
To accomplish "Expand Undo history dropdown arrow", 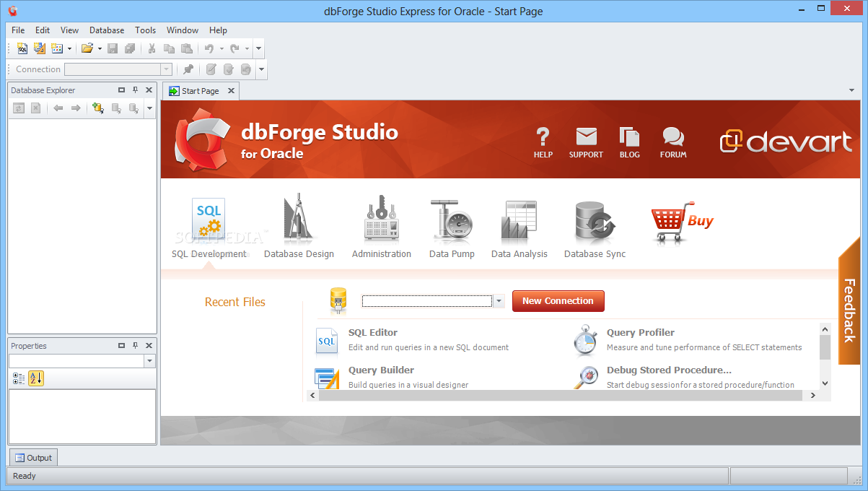I will [x=222, y=49].
